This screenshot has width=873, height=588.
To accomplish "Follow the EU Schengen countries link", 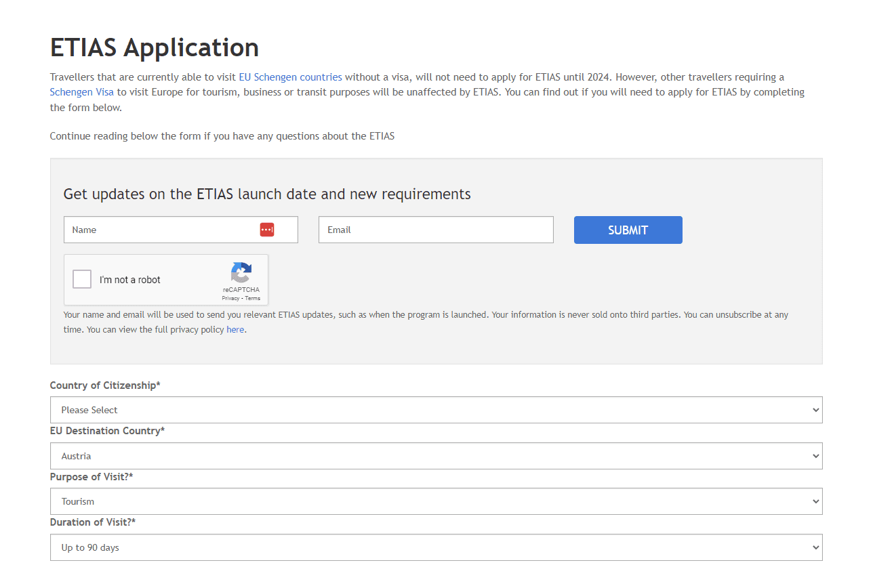I will point(290,77).
